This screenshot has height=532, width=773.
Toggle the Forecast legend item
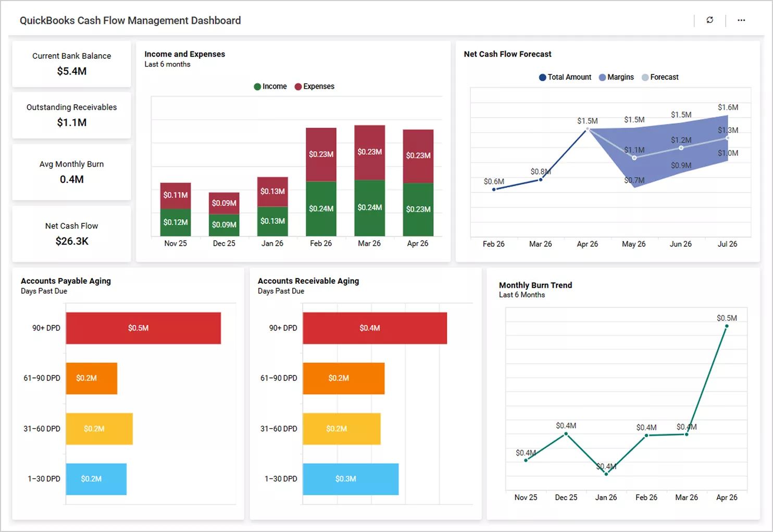point(660,77)
